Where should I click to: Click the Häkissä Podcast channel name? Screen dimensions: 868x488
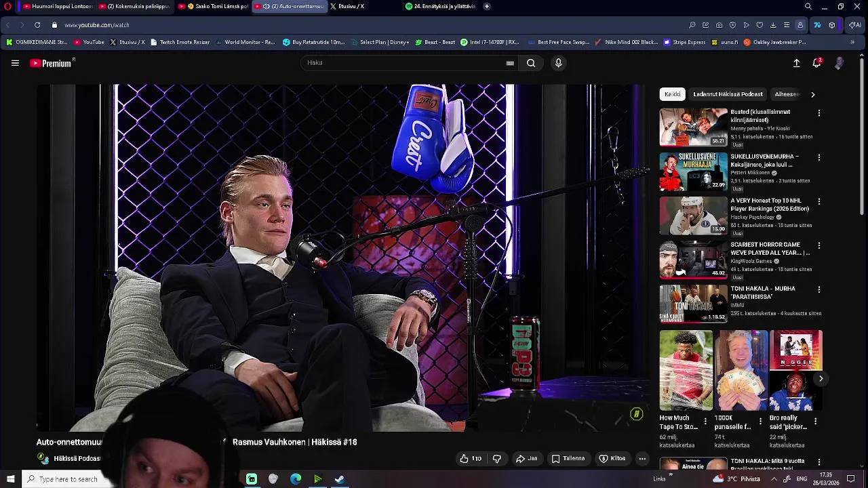[x=77, y=459]
